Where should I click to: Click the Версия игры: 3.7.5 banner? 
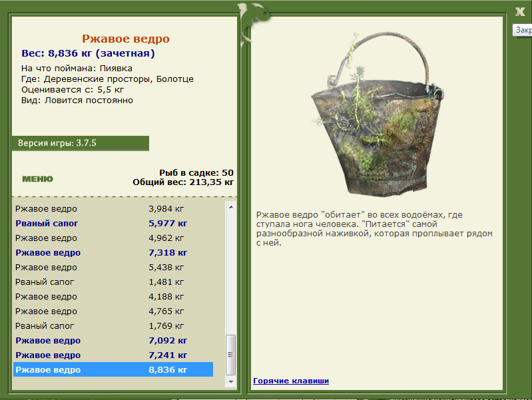click(x=81, y=143)
